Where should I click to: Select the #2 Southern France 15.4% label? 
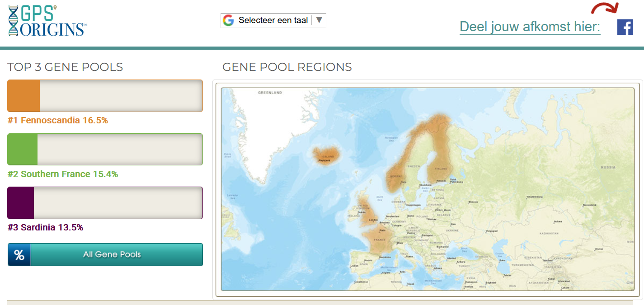pyautogui.click(x=63, y=174)
